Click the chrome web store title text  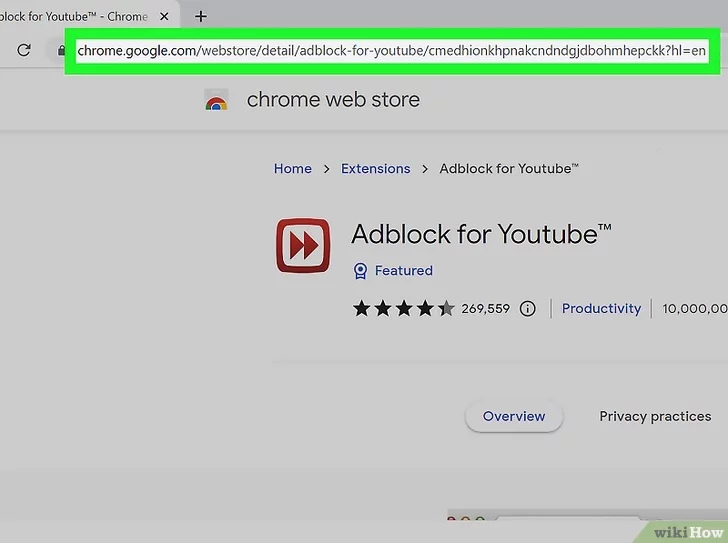pos(333,100)
